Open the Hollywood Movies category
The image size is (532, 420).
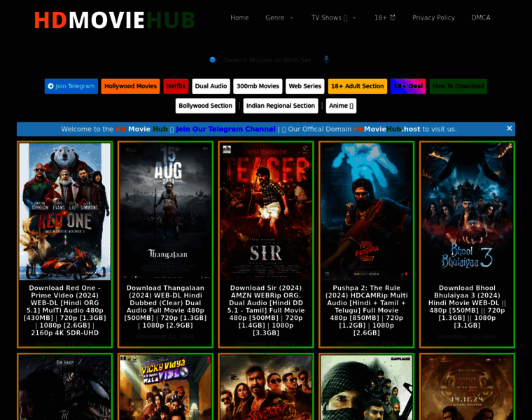tap(130, 86)
